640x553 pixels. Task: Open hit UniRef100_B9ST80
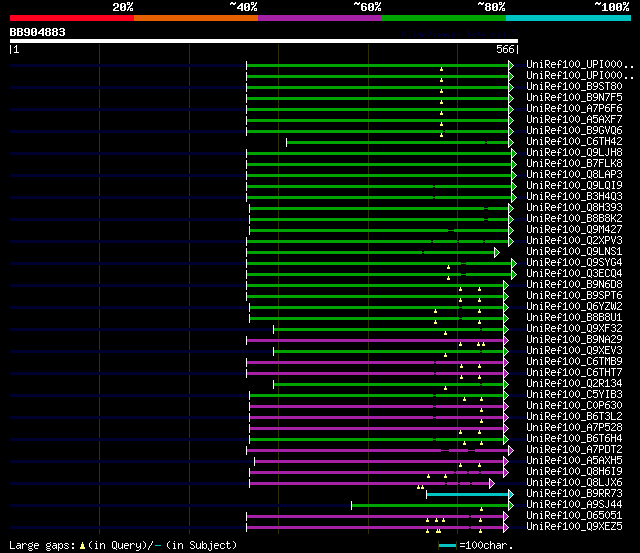click(x=574, y=87)
